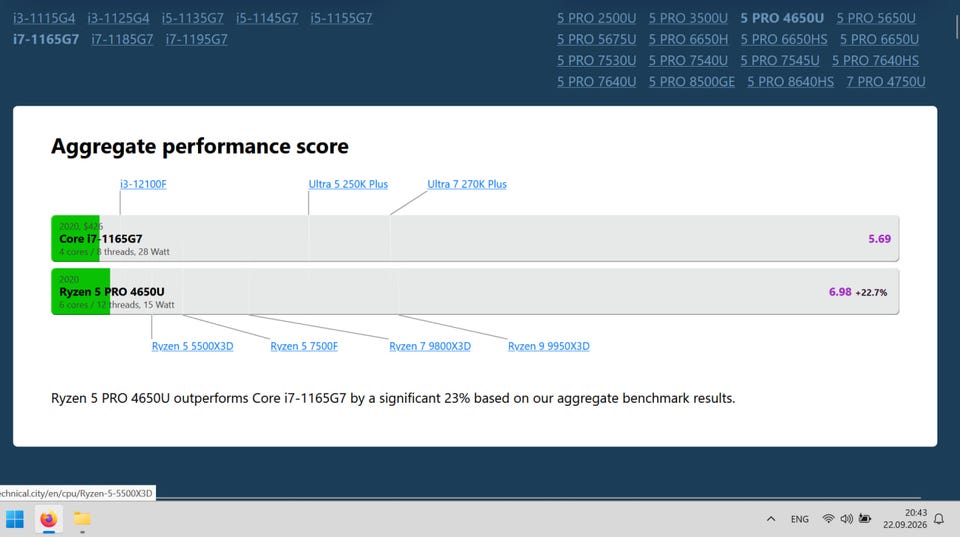960x537 pixels.
Task: Open the Windows Start menu
Action: (x=15, y=519)
